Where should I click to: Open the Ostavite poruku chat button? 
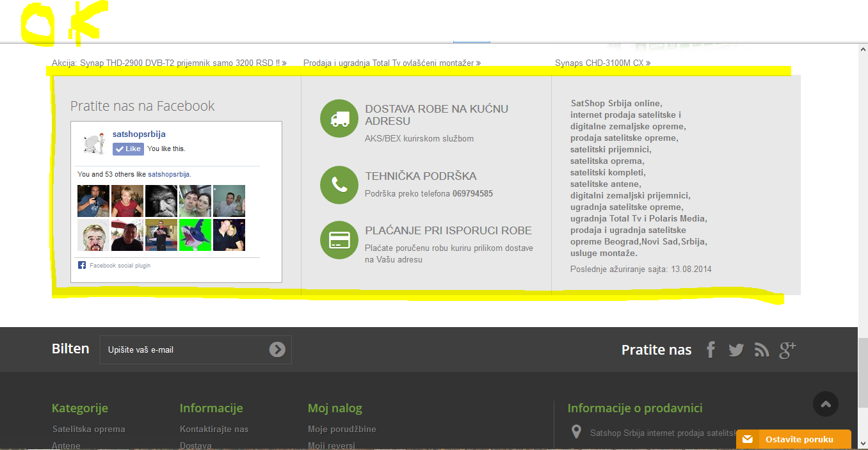point(794,439)
